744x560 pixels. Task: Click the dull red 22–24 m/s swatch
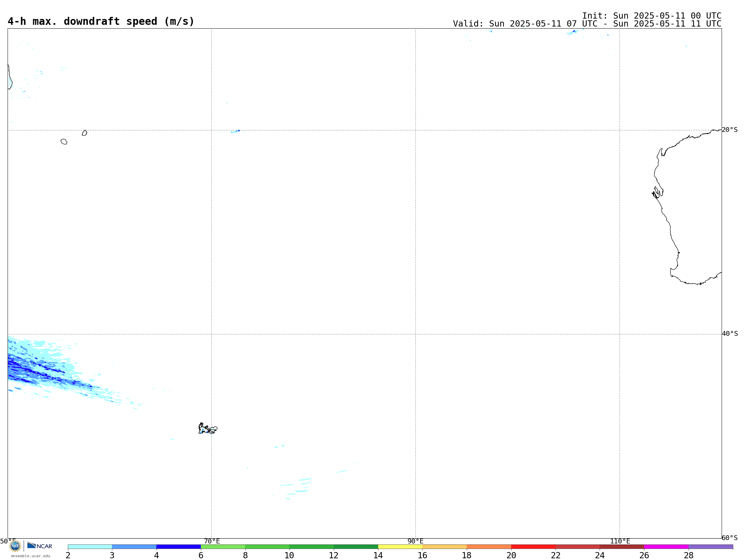tap(578, 547)
